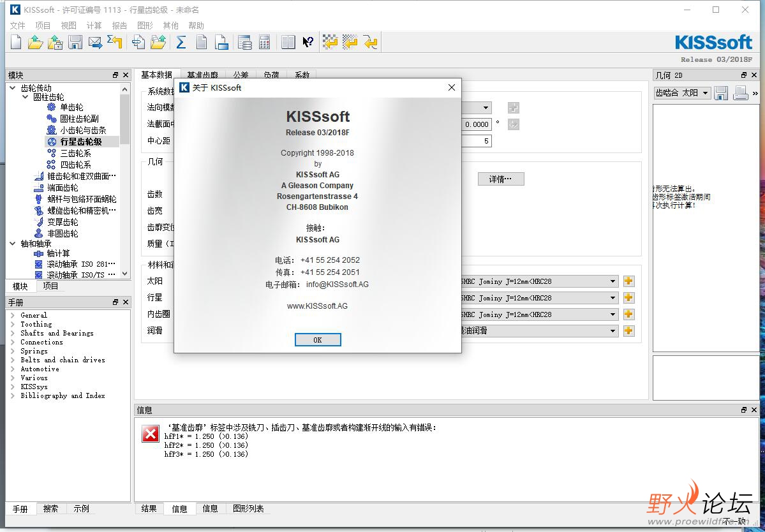Close the 手册 panel
The image size is (765, 532).
(126, 302)
